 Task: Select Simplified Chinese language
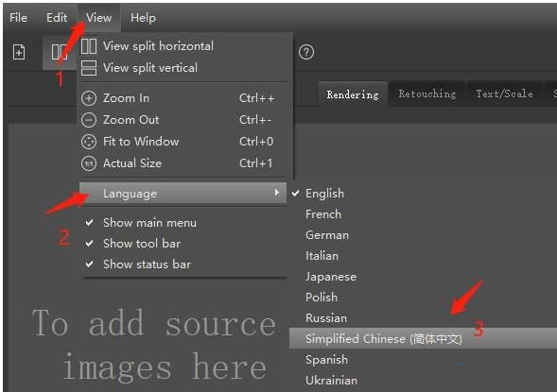point(423,339)
